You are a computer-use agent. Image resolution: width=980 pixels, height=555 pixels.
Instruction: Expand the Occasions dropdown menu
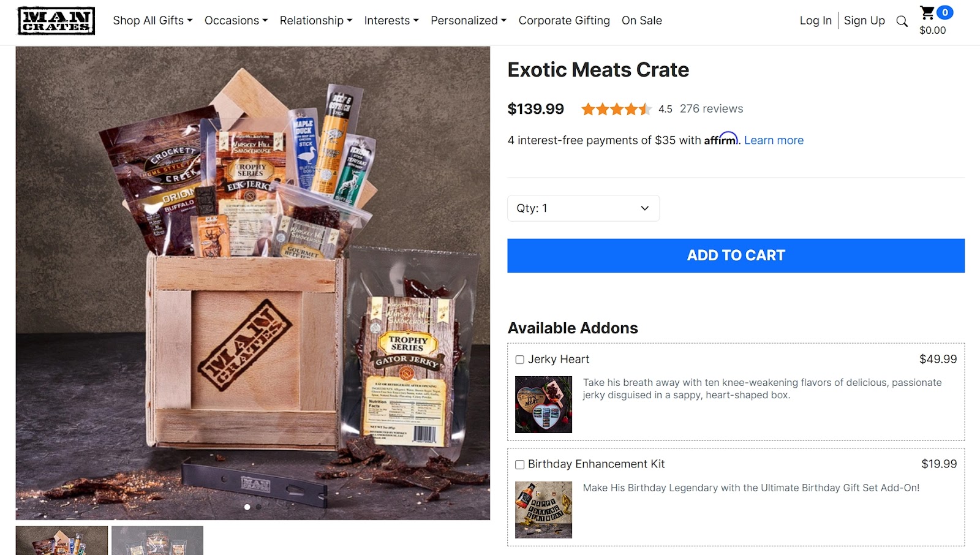click(236, 20)
